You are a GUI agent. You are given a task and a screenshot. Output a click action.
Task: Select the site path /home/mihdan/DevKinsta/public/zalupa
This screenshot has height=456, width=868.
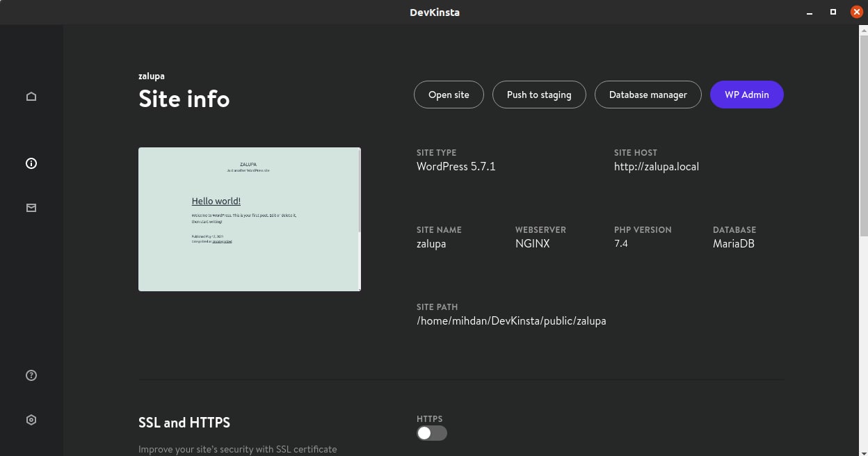tap(511, 321)
